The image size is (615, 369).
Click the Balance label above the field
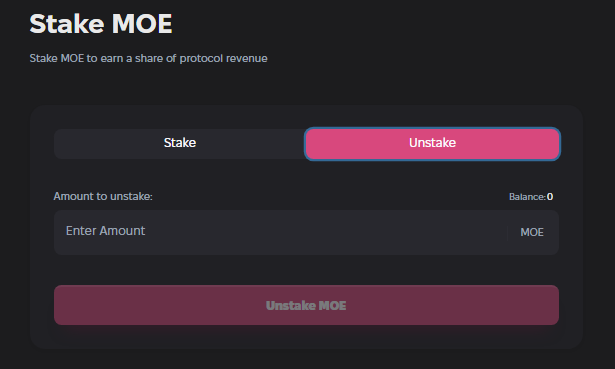click(x=527, y=197)
